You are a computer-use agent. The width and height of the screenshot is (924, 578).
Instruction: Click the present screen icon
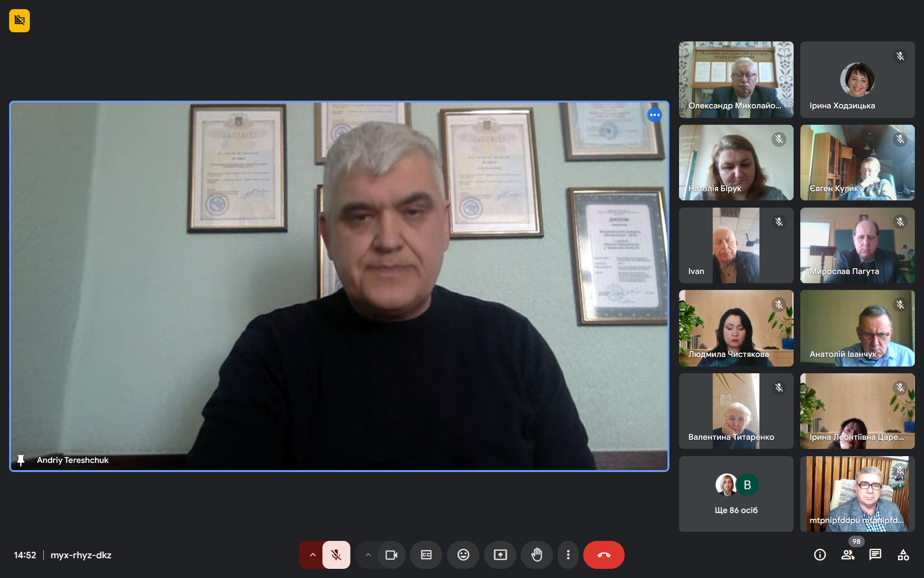point(500,555)
